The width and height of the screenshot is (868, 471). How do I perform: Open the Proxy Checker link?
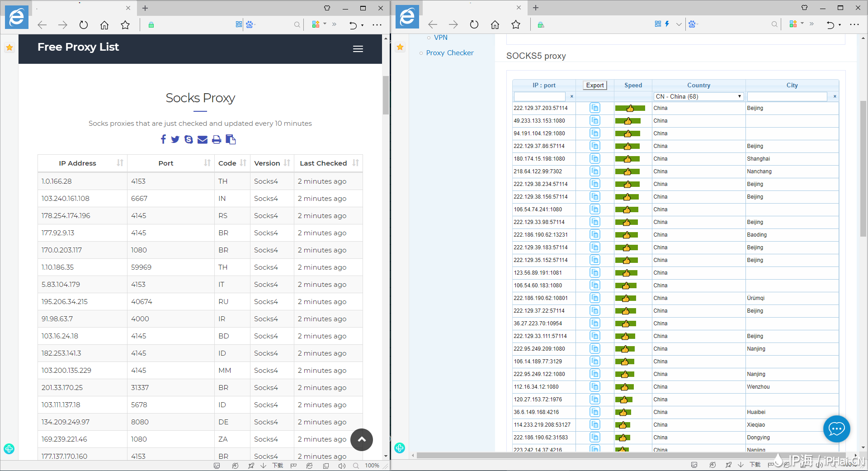tap(449, 53)
